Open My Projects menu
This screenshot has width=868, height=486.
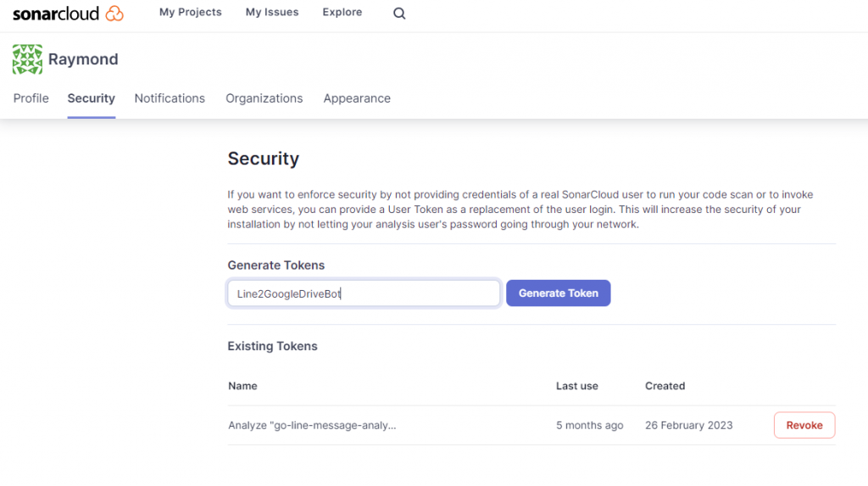pyautogui.click(x=191, y=13)
